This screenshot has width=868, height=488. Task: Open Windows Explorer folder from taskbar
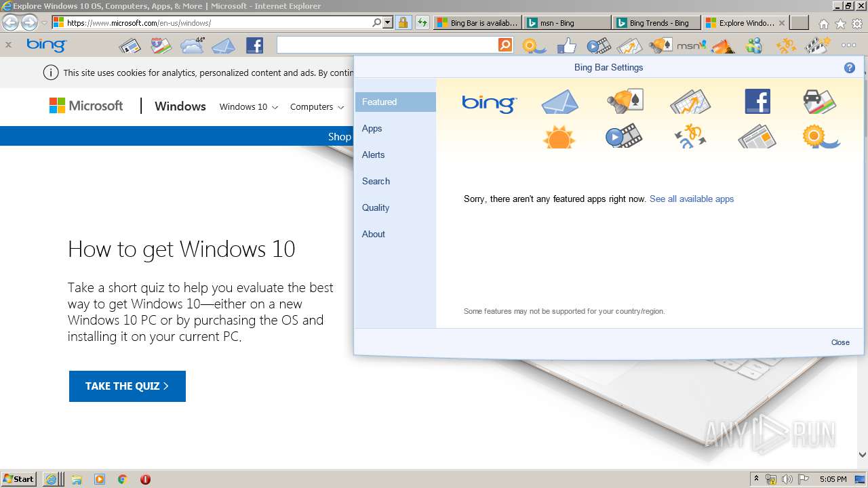(77, 479)
